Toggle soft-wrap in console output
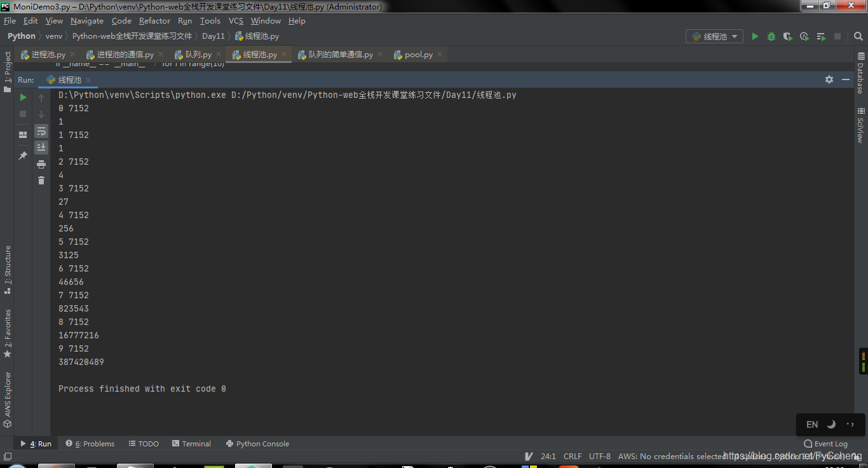The image size is (868, 468). pyautogui.click(x=41, y=131)
